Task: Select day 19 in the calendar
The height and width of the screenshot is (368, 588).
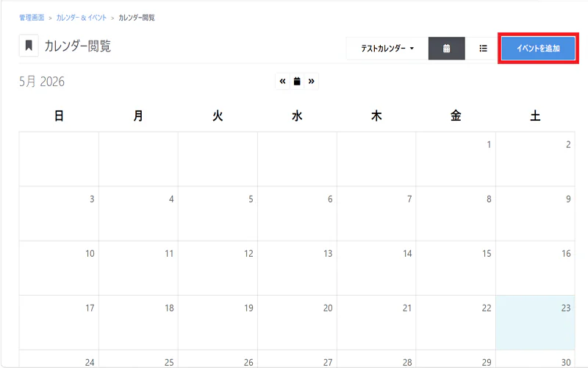Action: (x=218, y=322)
